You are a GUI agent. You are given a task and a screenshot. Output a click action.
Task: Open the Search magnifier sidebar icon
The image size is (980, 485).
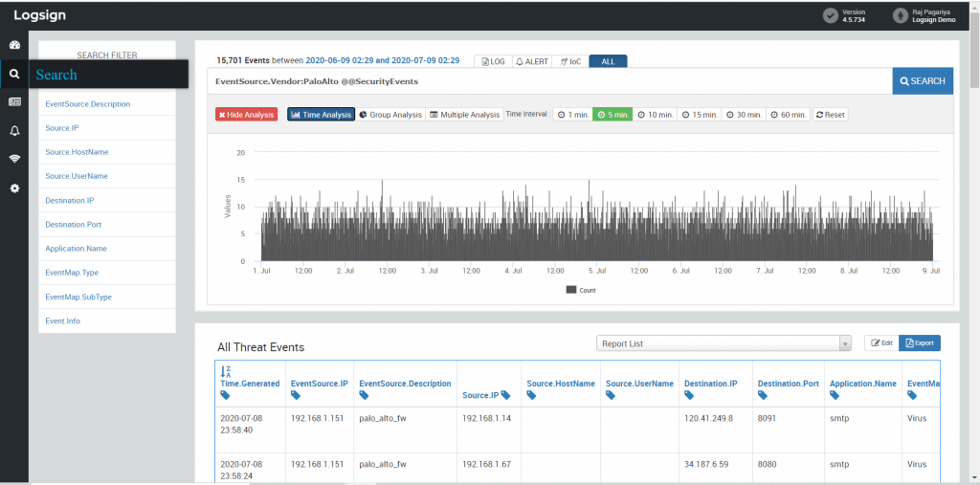click(x=14, y=75)
